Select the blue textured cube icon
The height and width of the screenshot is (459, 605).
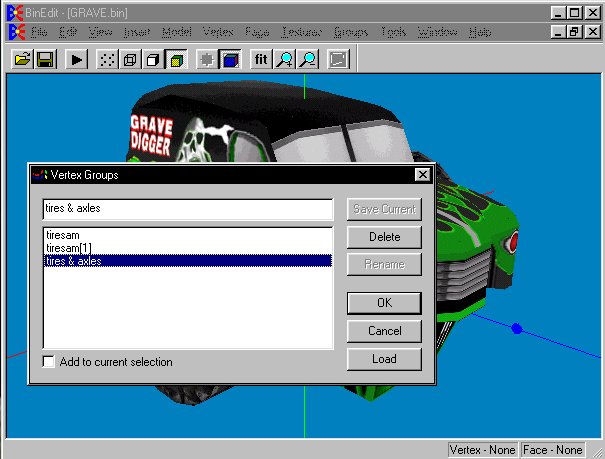(229, 60)
